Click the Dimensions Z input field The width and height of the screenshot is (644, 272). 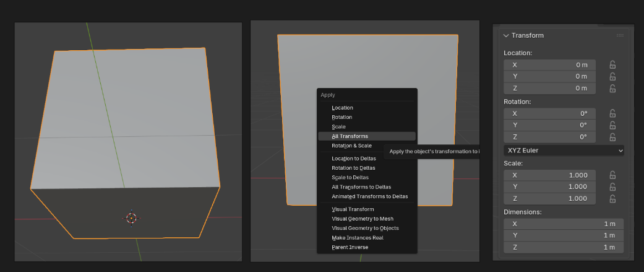[x=563, y=247]
